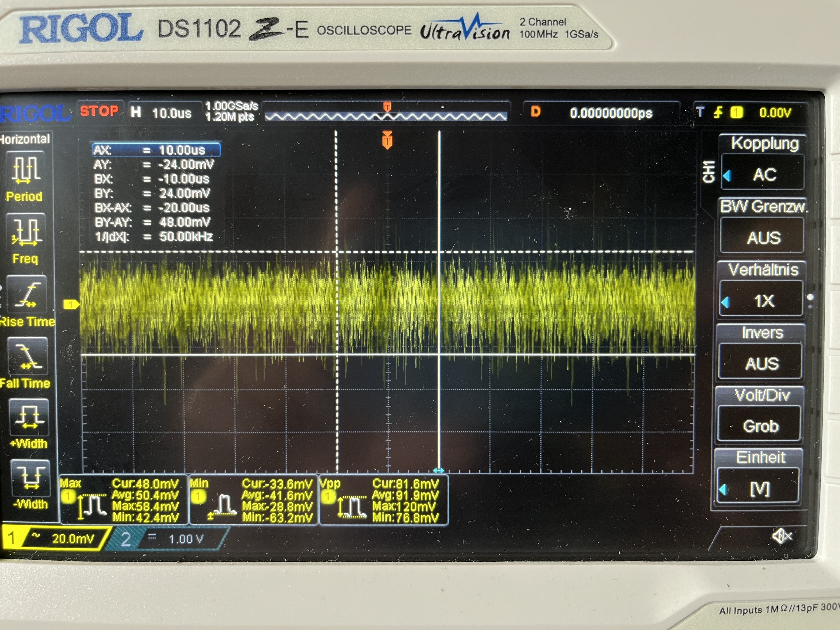
Task: Open the Einheit [V] unit selector
Action: pyautogui.click(x=760, y=489)
